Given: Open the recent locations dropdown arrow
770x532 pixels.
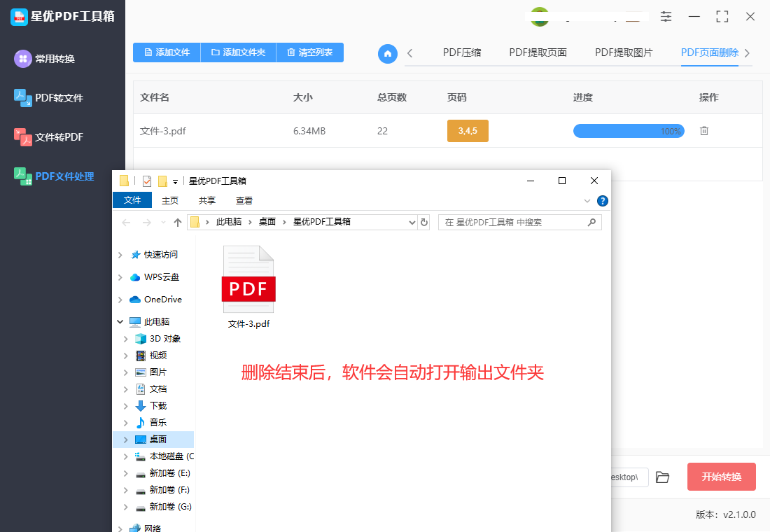Looking at the screenshot, I should [164, 223].
